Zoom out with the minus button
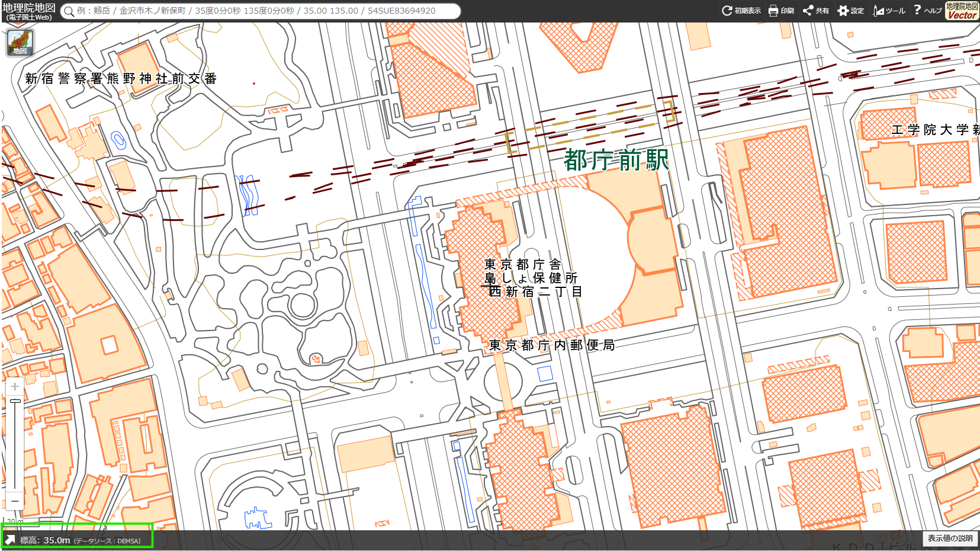980x551 pixels. [15, 501]
